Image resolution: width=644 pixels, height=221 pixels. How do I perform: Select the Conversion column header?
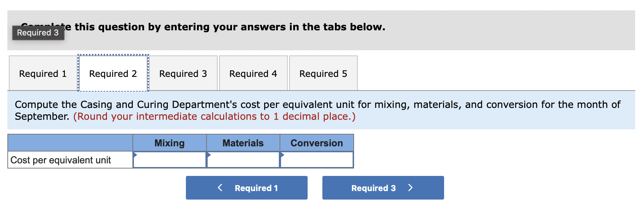(316, 143)
